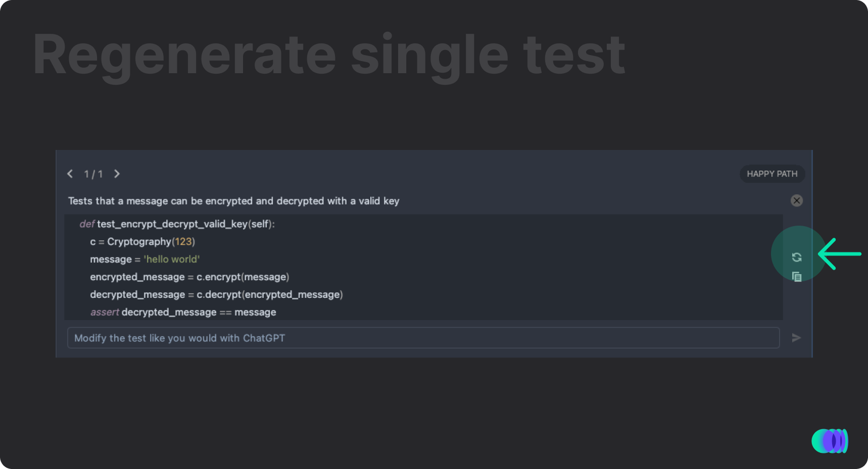Click the green arrow pointing at the regenerate icon
This screenshot has width=868, height=469.
(x=840, y=254)
